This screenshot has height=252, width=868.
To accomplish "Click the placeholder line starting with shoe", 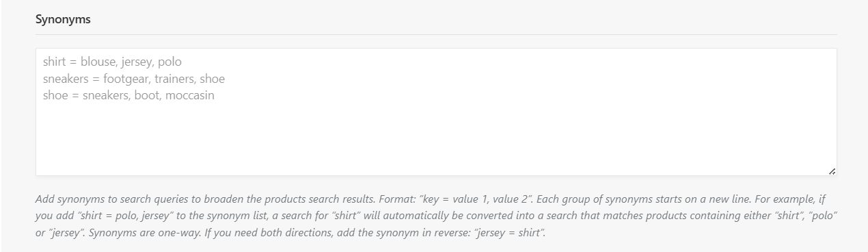I will [x=128, y=95].
